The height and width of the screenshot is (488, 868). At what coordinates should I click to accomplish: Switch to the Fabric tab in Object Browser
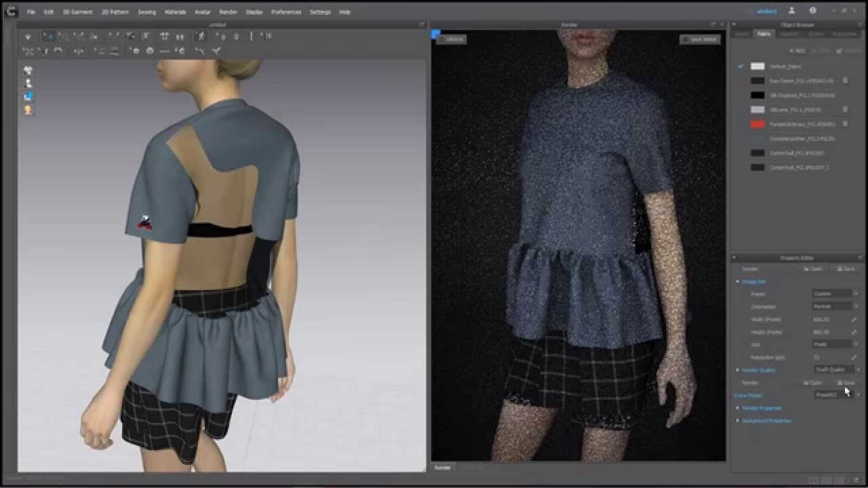764,33
